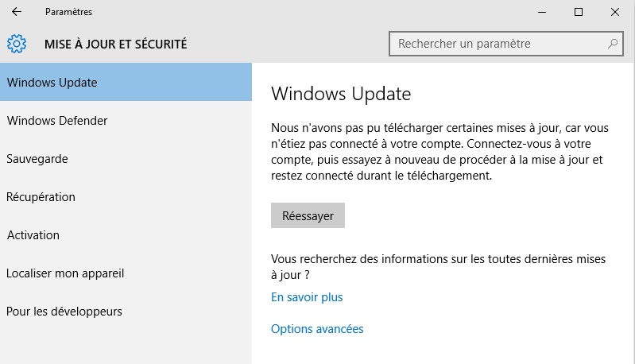Open Windows Defender section
The width and height of the screenshot is (635, 364).
[x=126, y=120]
